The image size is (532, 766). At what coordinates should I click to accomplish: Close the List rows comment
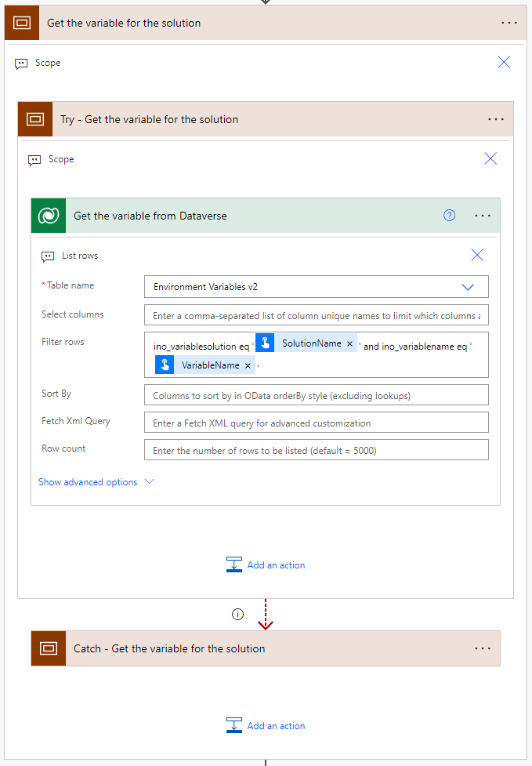coord(477,255)
